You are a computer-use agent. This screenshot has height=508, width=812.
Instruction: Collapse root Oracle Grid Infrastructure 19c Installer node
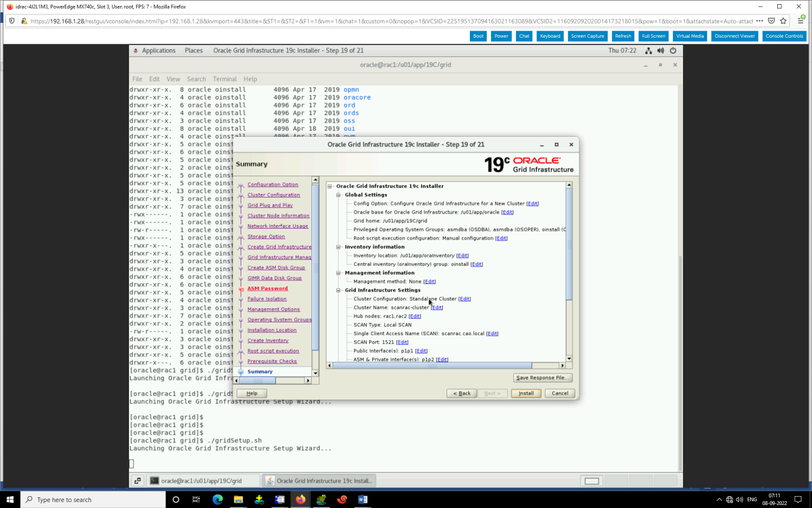330,186
